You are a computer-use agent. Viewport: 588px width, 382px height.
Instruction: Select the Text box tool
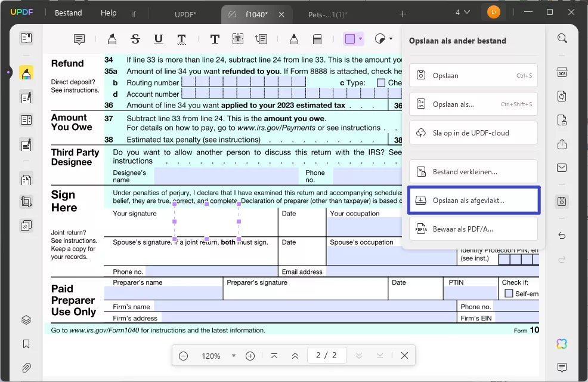click(x=238, y=39)
